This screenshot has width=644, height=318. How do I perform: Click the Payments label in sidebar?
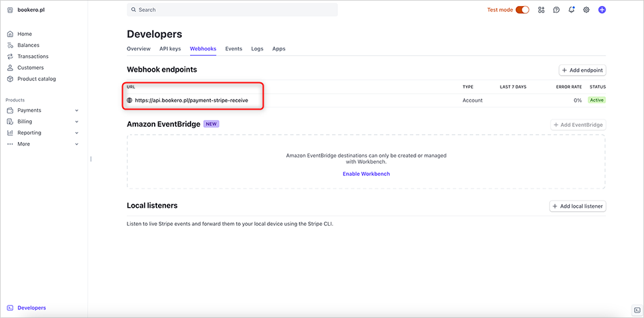coord(29,110)
